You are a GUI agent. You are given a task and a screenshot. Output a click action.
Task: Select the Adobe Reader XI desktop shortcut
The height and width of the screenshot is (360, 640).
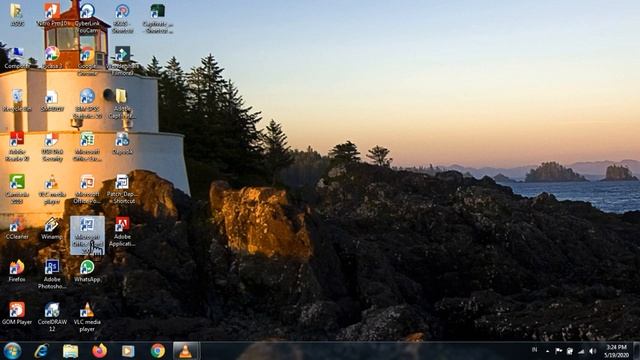pyautogui.click(x=17, y=147)
